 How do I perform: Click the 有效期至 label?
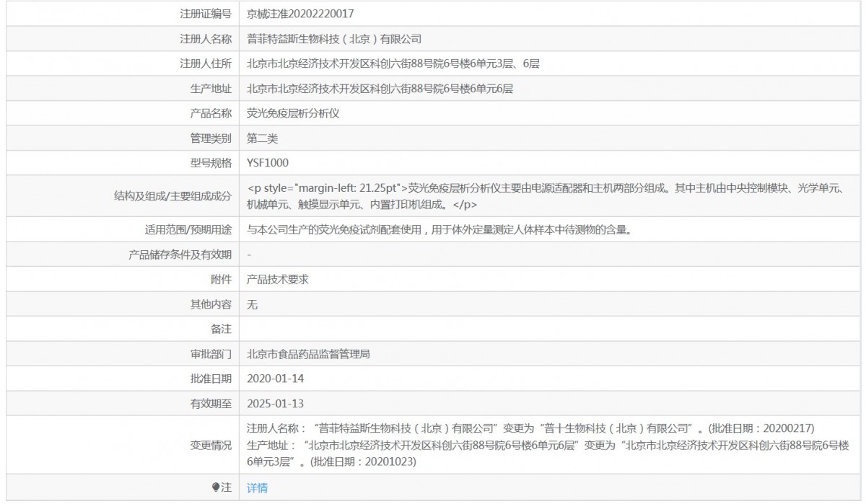pyautogui.click(x=211, y=403)
